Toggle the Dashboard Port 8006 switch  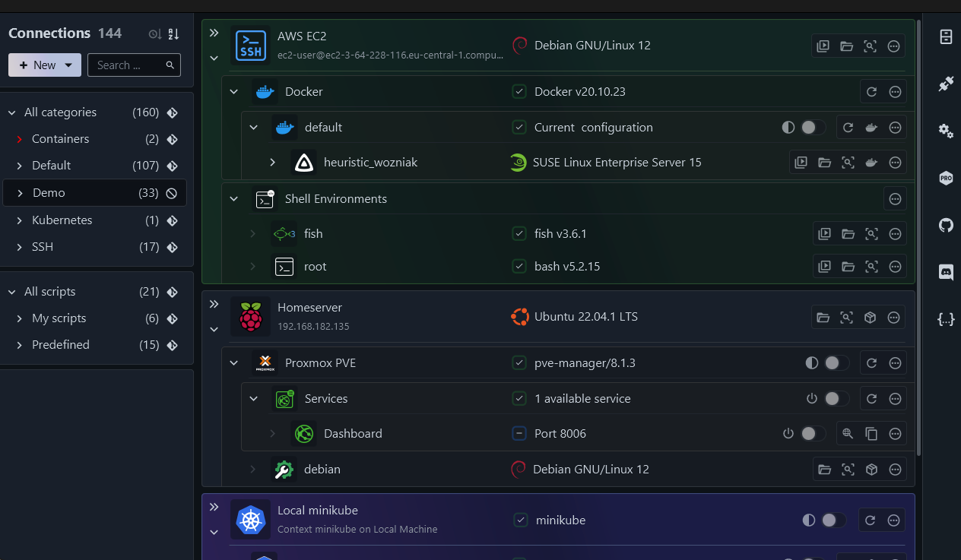tap(813, 434)
